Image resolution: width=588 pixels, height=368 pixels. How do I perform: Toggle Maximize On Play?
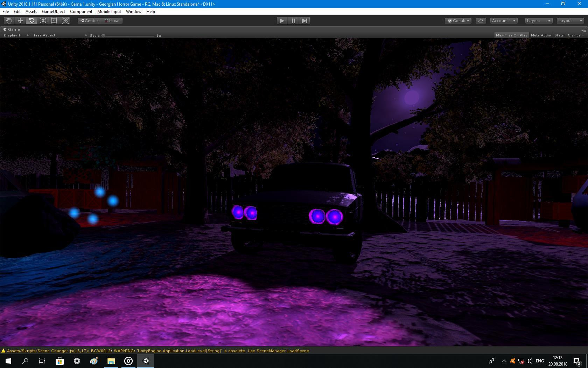[x=511, y=35]
